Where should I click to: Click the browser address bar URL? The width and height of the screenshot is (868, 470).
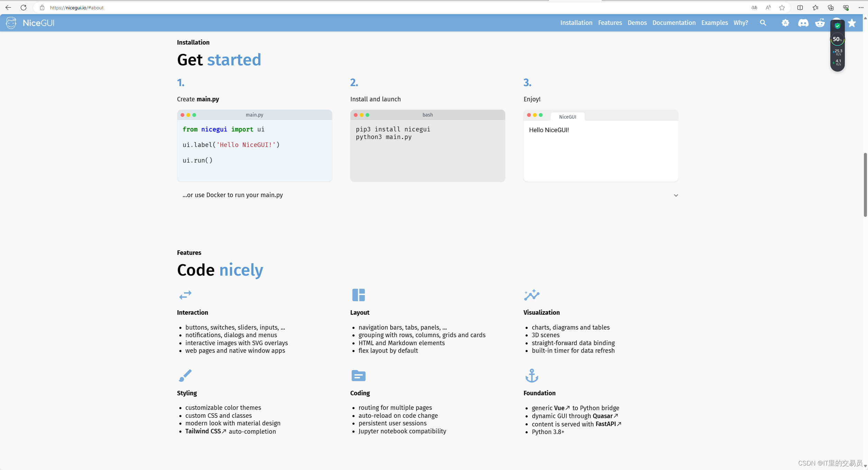[x=77, y=8]
